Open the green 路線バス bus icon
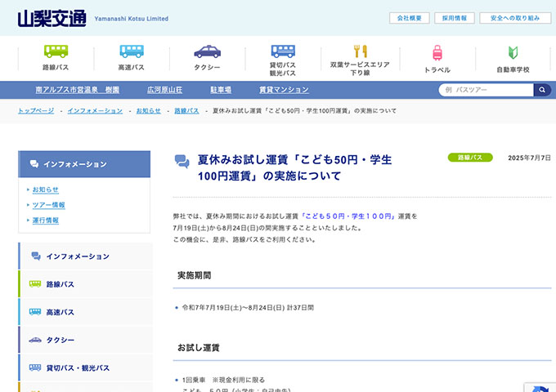Screen dimensions: 556x392 (x=56, y=51)
